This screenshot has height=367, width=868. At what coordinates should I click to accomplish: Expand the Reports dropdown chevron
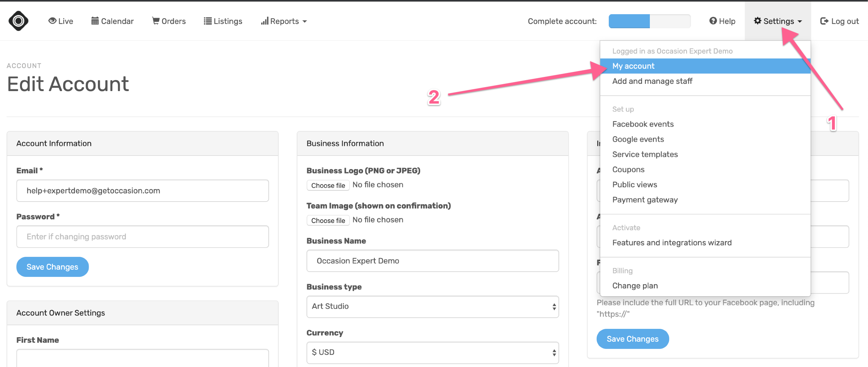point(305,22)
